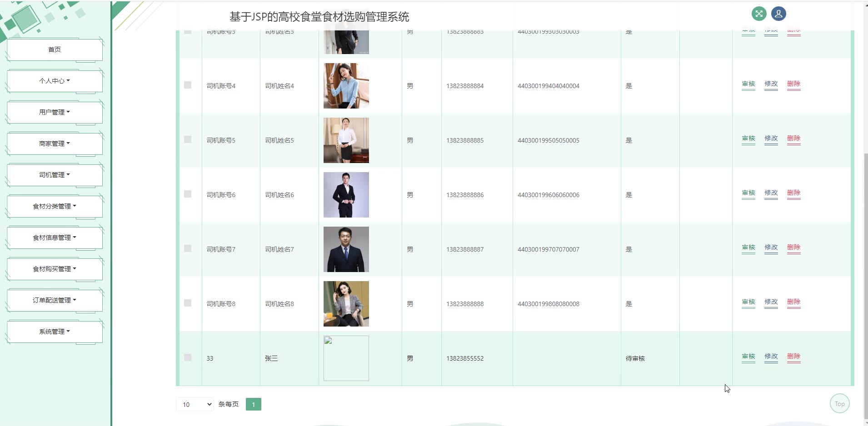Expand the 食材分类管理 menu
Viewport: 868px width, 426px height.
tap(55, 206)
